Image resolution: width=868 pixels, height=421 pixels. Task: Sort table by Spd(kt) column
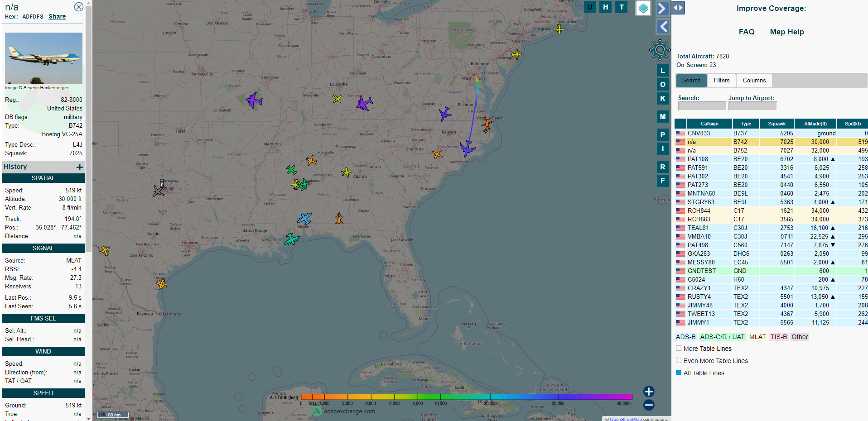(853, 124)
